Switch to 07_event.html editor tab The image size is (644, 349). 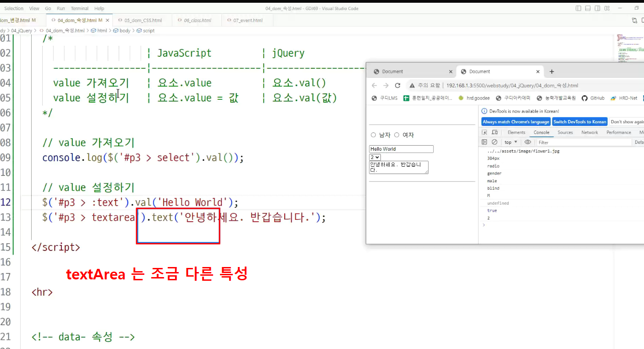click(247, 21)
